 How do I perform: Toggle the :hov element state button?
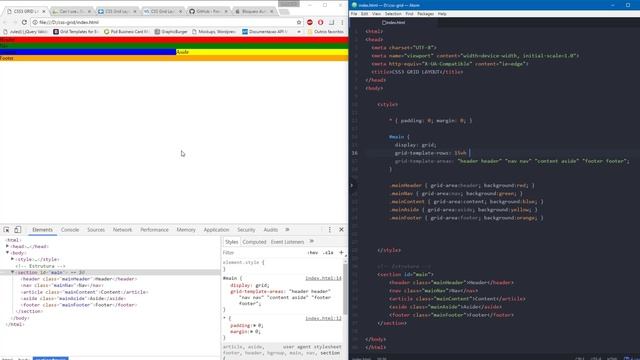313,253
